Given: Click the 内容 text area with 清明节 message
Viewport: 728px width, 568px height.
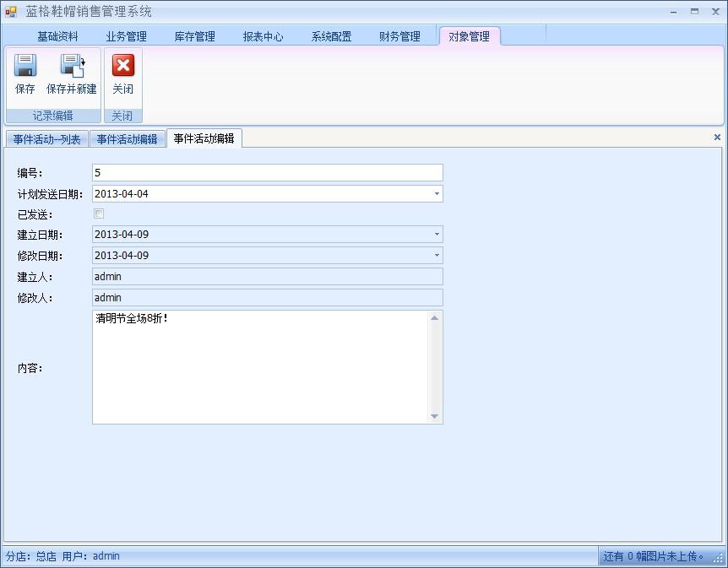Looking at the screenshot, I should (253, 363).
